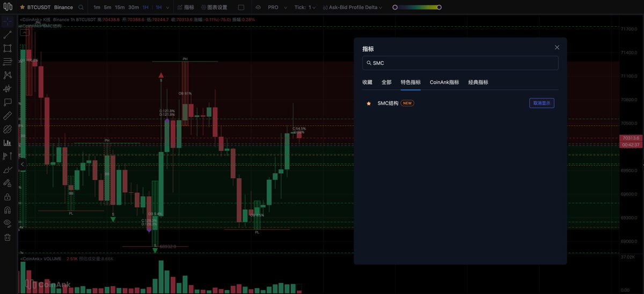Select the crosshair cursor tool
Image resolution: width=644 pixels, height=294 pixels.
8,21
